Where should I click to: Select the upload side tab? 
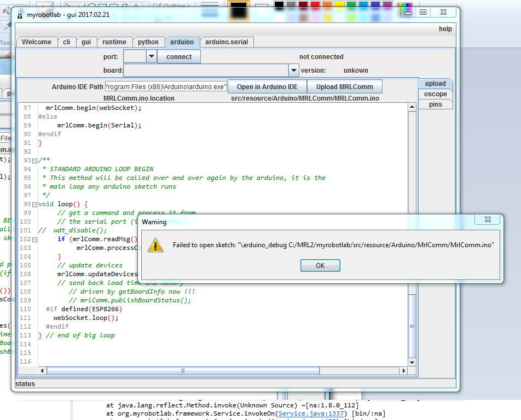[435, 84]
